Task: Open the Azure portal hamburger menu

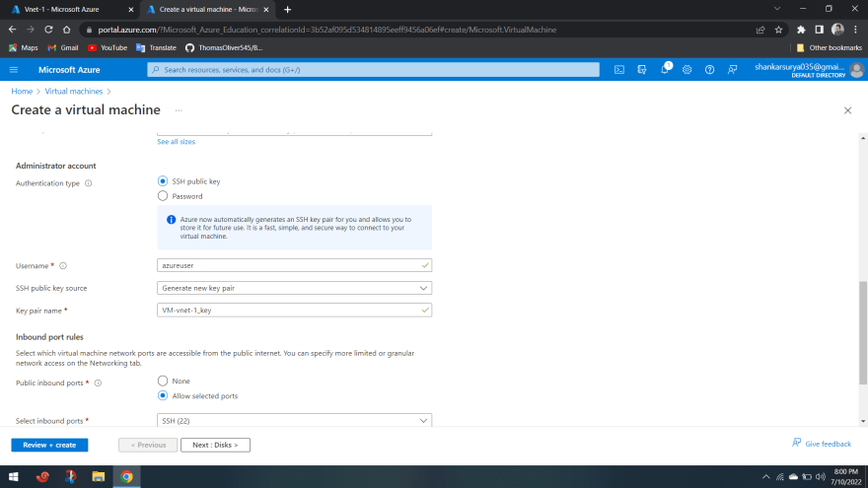Action: pos(14,70)
